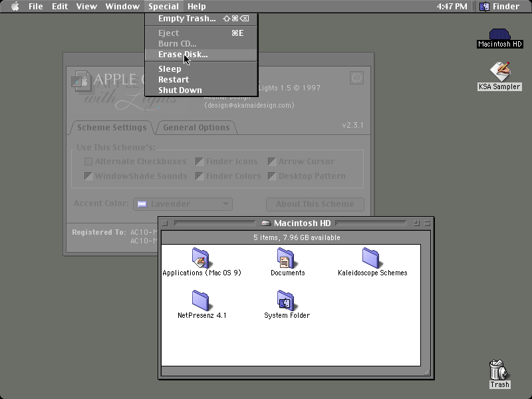
Task: Toggle the Desktop Pattern checkbox
Action: coord(272,176)
